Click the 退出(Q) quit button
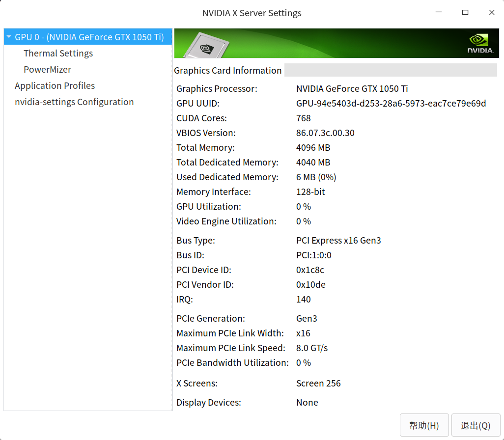This screenshot has height=440, width=504. (475, 425)
